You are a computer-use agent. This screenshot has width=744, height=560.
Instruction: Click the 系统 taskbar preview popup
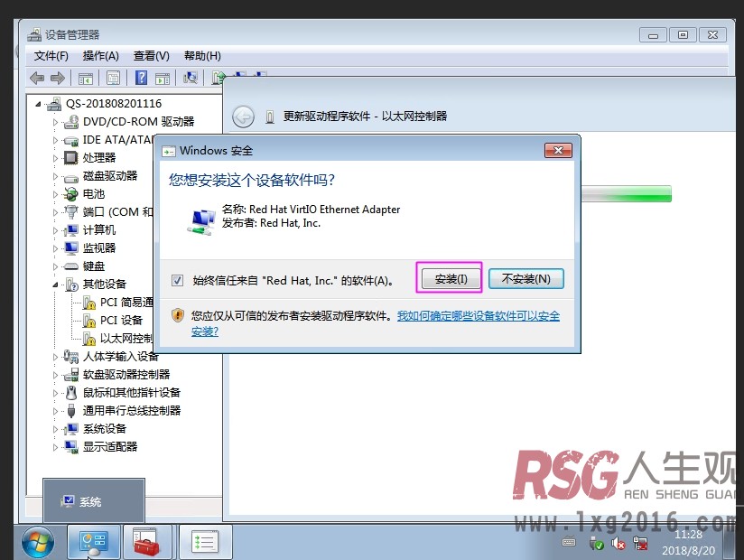point(94,500)
